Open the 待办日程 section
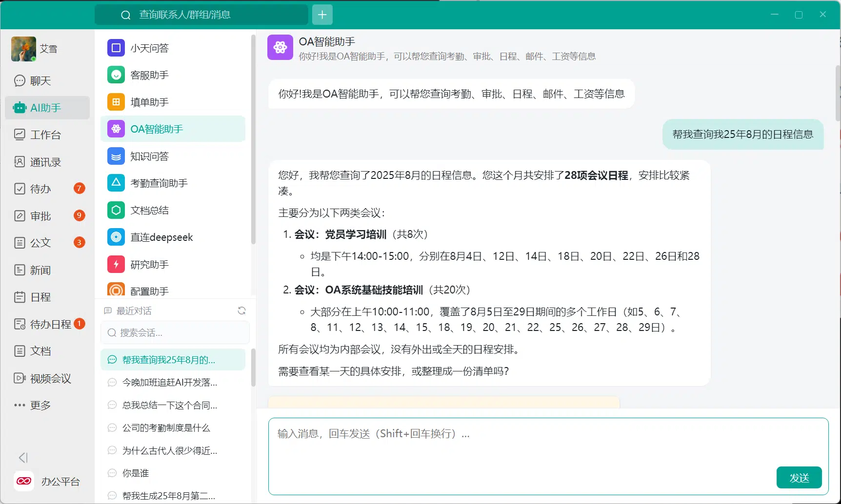This screenshot has height=504, width=841. pos(47,324)
